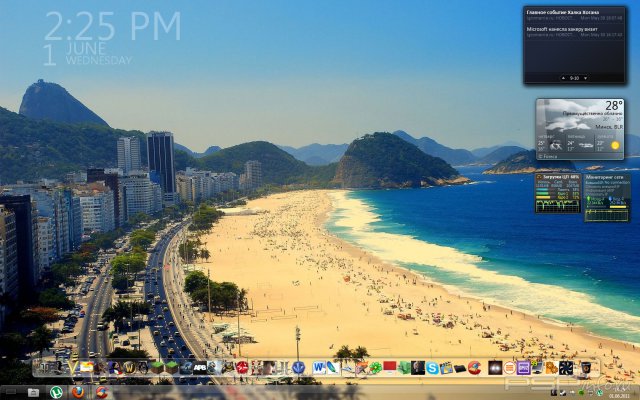Open uTorrent from the taskbar

57,392
